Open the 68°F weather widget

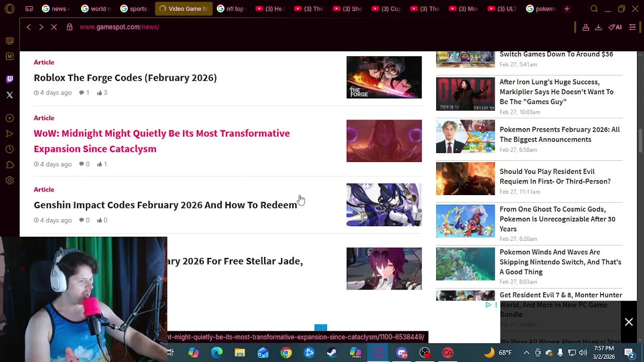tap(498, 353)
